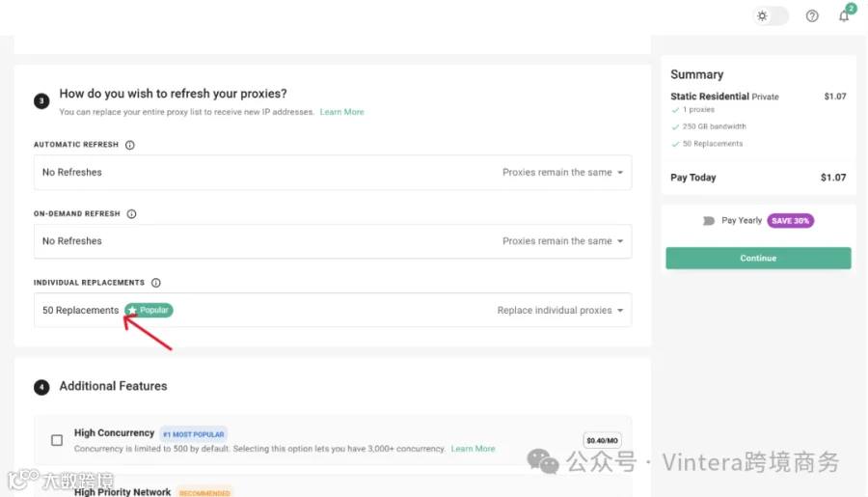Toggle the light/dark theme switch

click(x=771, y=16)
